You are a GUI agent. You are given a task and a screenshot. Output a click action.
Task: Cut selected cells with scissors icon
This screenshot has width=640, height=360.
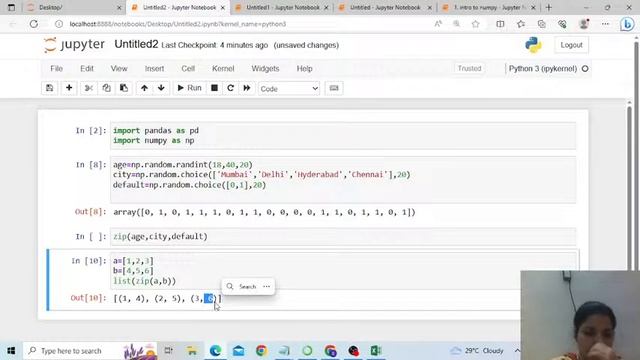tap(89, 88)
